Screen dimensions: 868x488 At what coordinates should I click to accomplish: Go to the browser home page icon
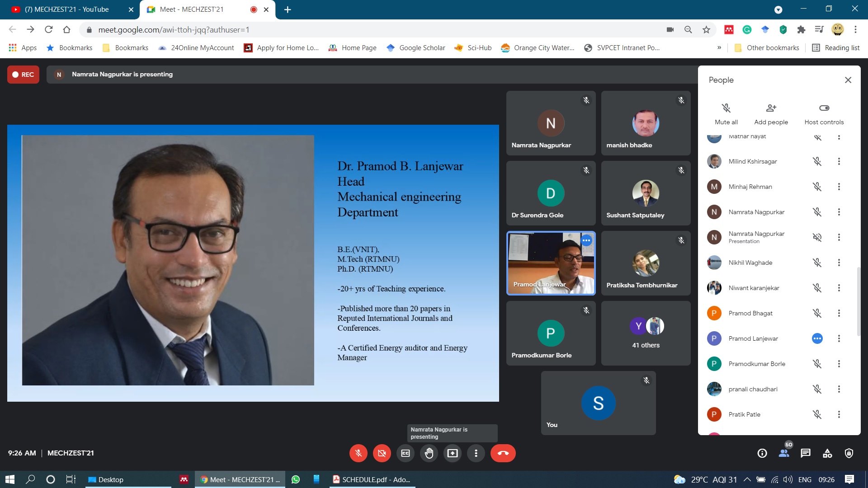pos(66,30)
